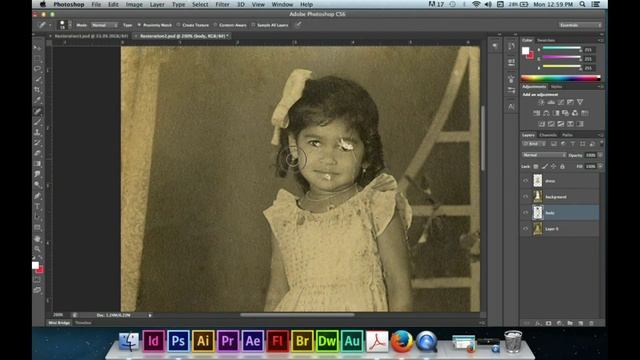
Task: Enable the Sample All Layers checkbox
Action: [253, 25]
